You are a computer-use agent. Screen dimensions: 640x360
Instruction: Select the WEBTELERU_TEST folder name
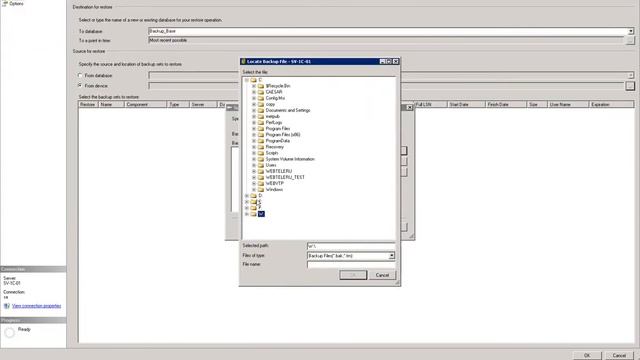coord(285,178)
